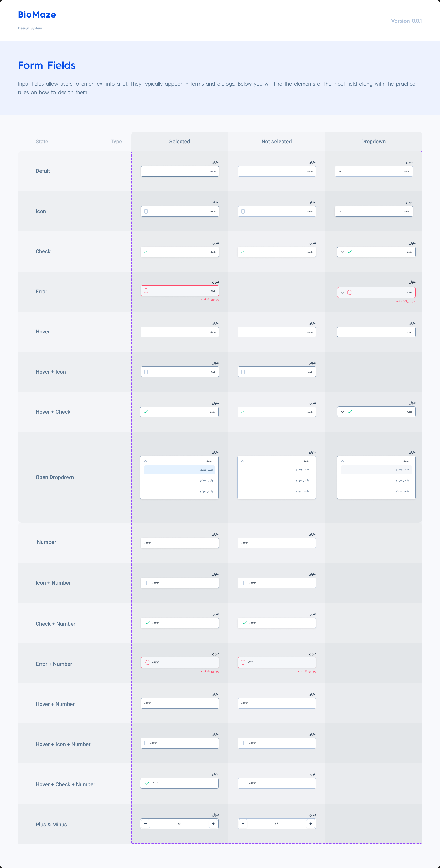Click phone icon in Icon row Not selected field
Image resolution: width=440 pixels, height=868 pixels.
click(x=243, y=211)
